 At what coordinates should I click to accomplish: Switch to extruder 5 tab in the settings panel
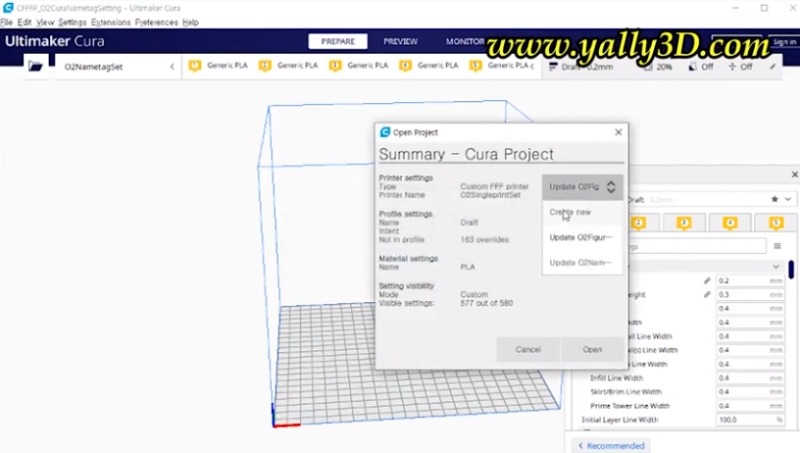coord(776,223)
